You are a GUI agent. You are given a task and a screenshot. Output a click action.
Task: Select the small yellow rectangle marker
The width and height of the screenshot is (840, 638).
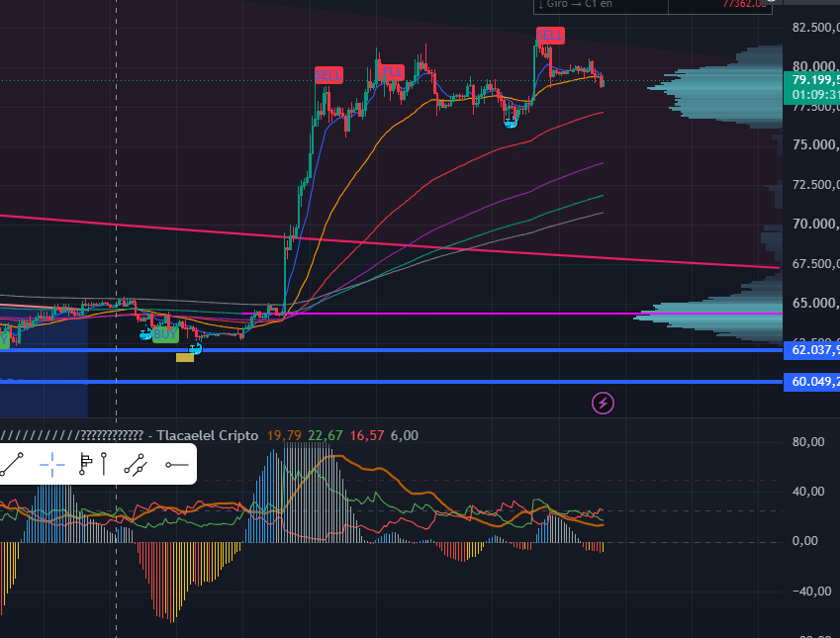[x=185, y=357]
